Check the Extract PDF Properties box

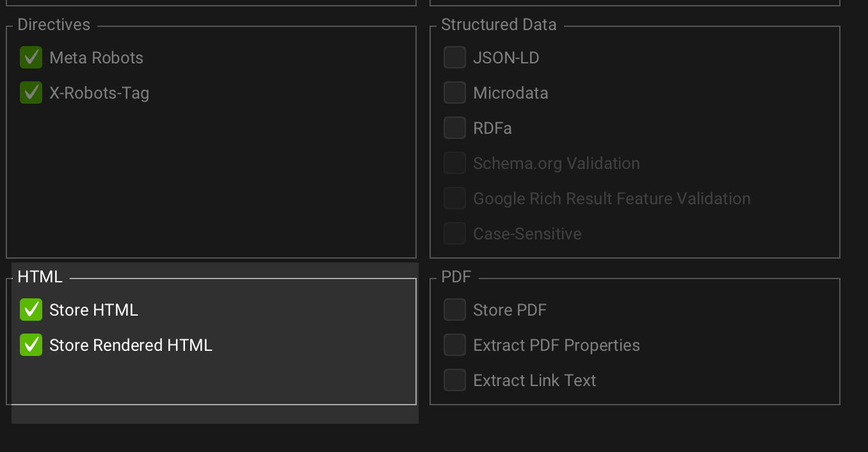[454, 345]
